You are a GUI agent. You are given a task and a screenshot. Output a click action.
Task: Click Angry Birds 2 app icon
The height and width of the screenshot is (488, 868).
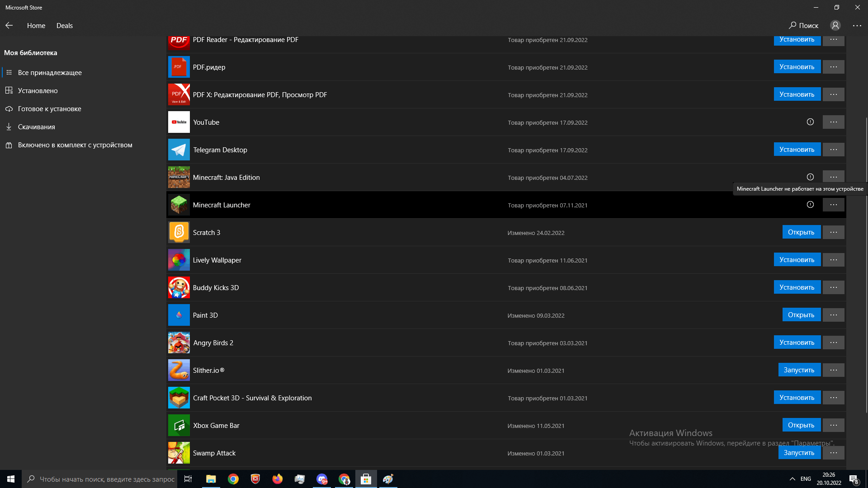(179, 343)
